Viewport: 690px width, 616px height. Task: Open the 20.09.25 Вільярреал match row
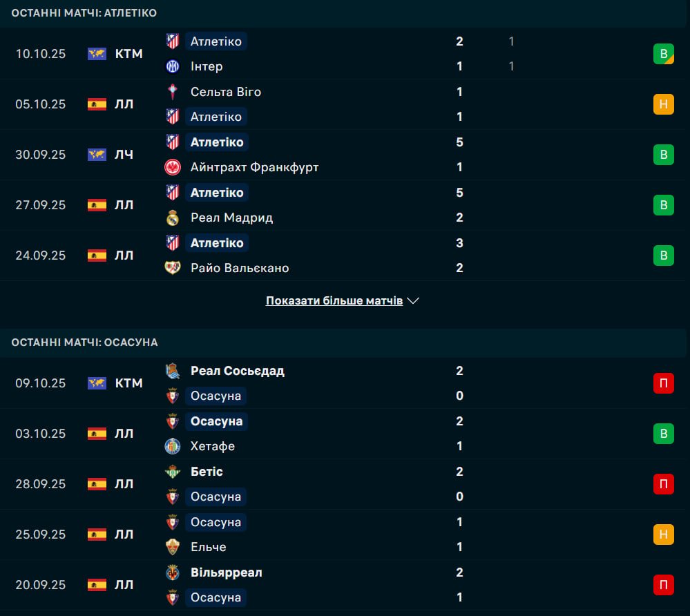[344, 585]
